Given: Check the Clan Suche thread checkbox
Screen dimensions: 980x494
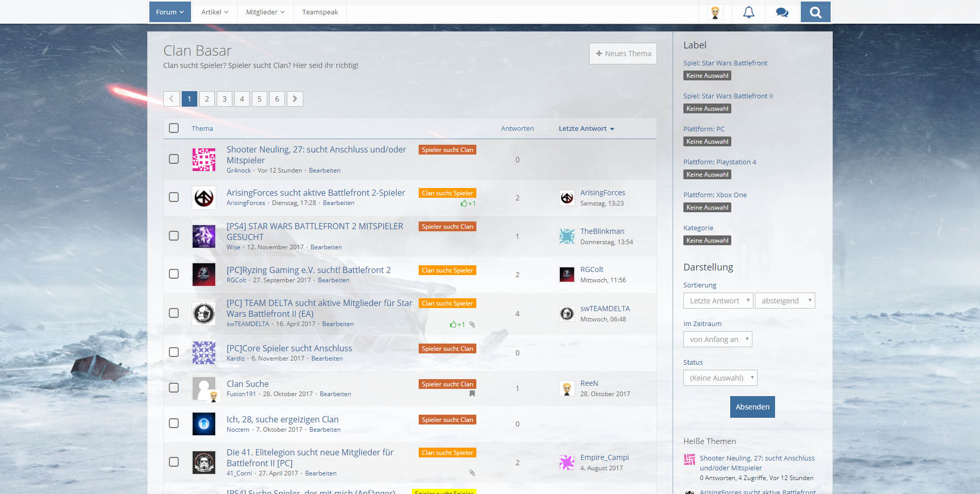Looking at the screenshot, I should point(174,388).
